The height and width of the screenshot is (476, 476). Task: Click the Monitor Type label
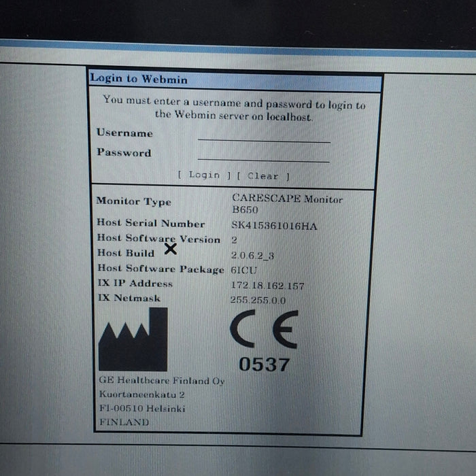tap(133, 201)
